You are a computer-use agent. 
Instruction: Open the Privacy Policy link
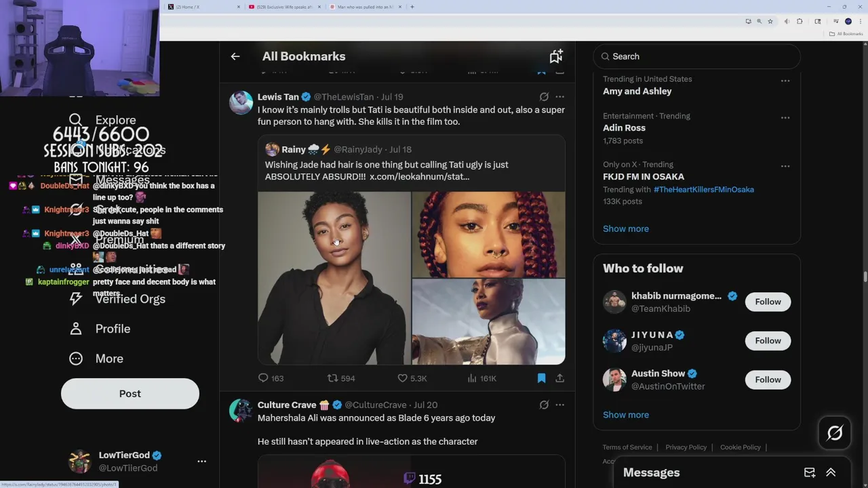(x=686, y=447)
